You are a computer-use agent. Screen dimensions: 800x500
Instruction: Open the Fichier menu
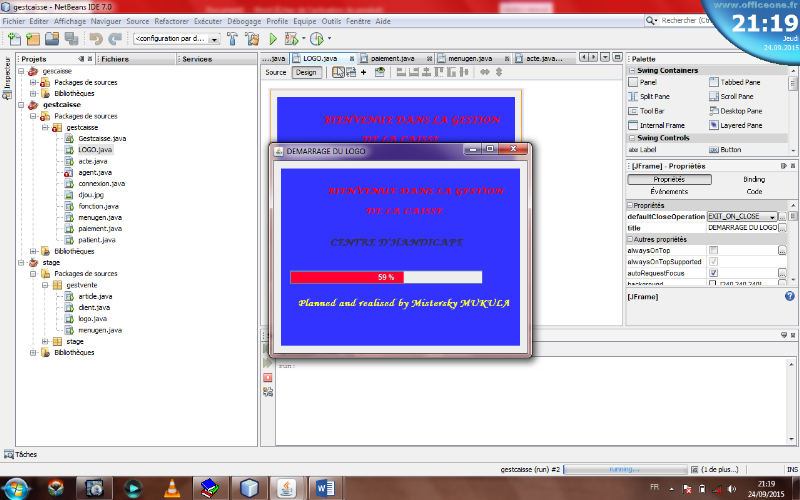pos(14,21)
